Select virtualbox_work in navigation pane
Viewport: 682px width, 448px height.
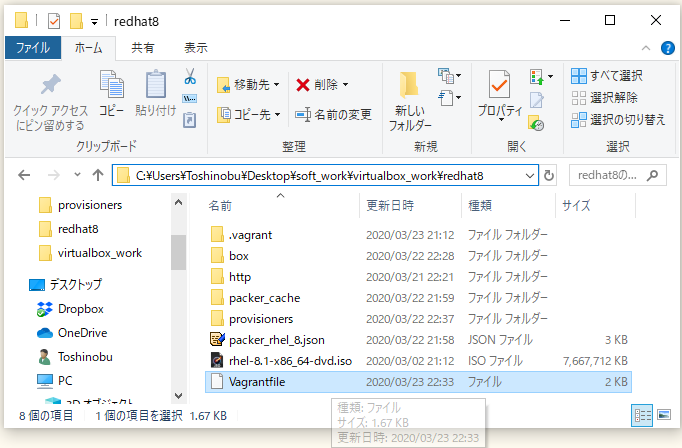tap(90, 253)
